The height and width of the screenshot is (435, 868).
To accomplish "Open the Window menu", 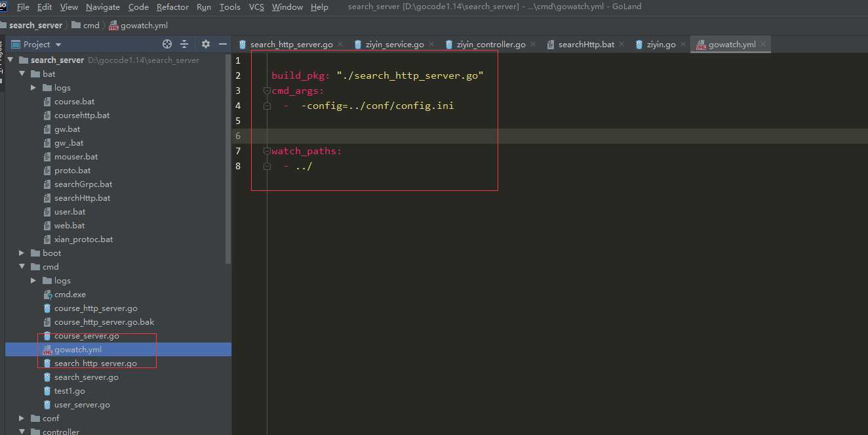I will coord(287,7).
